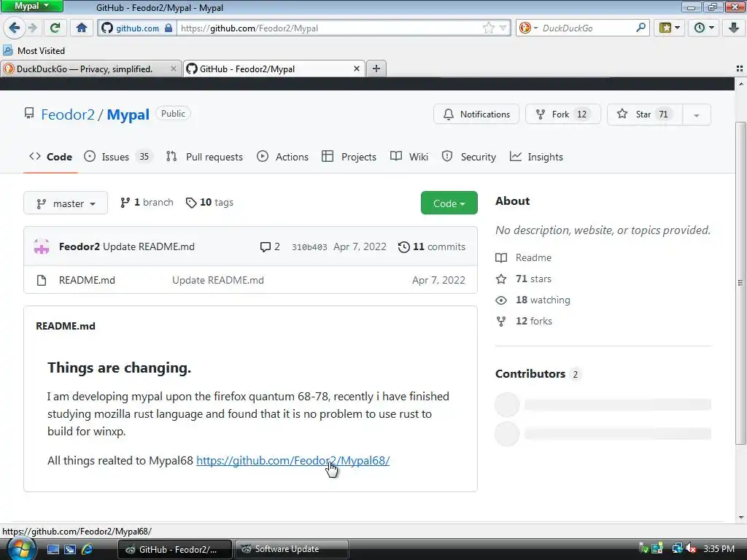Launch Internet Explorer from quick launch

coord(87,549)
